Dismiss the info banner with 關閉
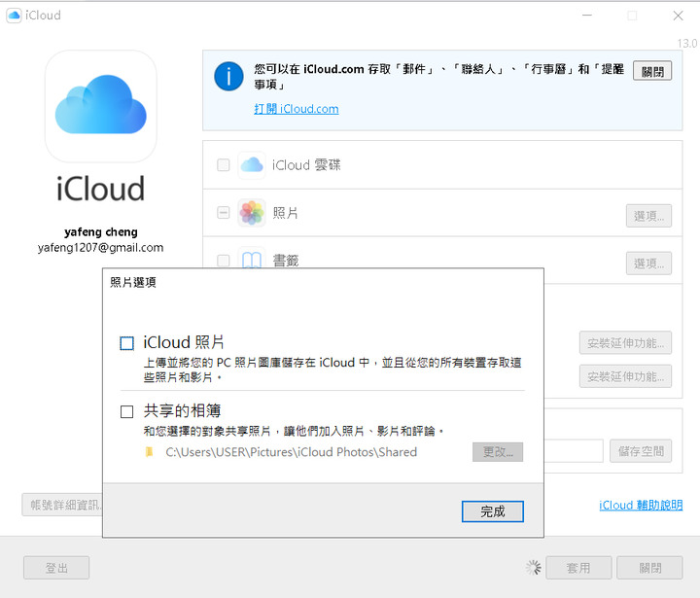700x598 pixels. [652, 71]
